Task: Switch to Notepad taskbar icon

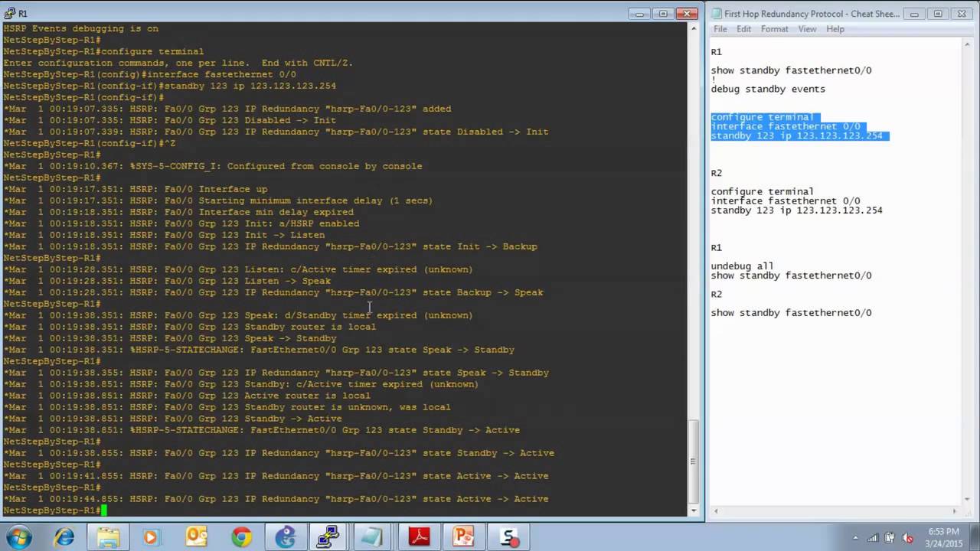Action: pos(373,537)
